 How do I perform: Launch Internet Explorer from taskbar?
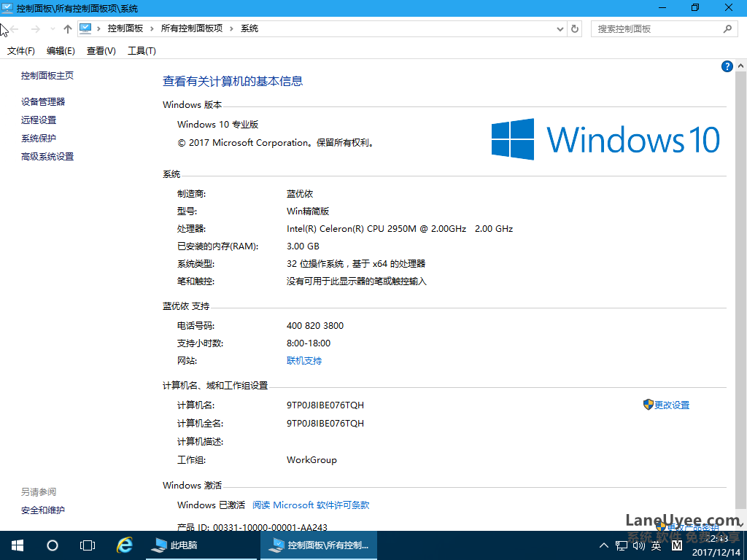click(x=125, y=545)
